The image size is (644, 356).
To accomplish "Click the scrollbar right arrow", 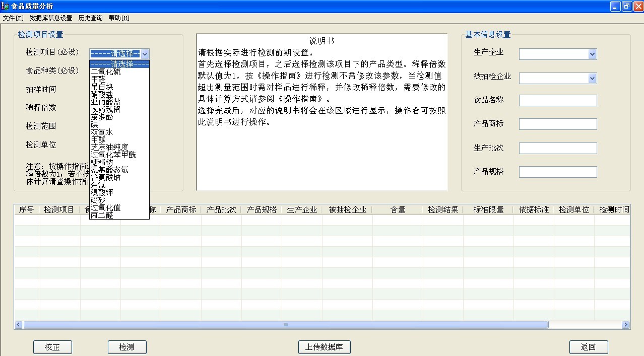I will click(625, 325).
